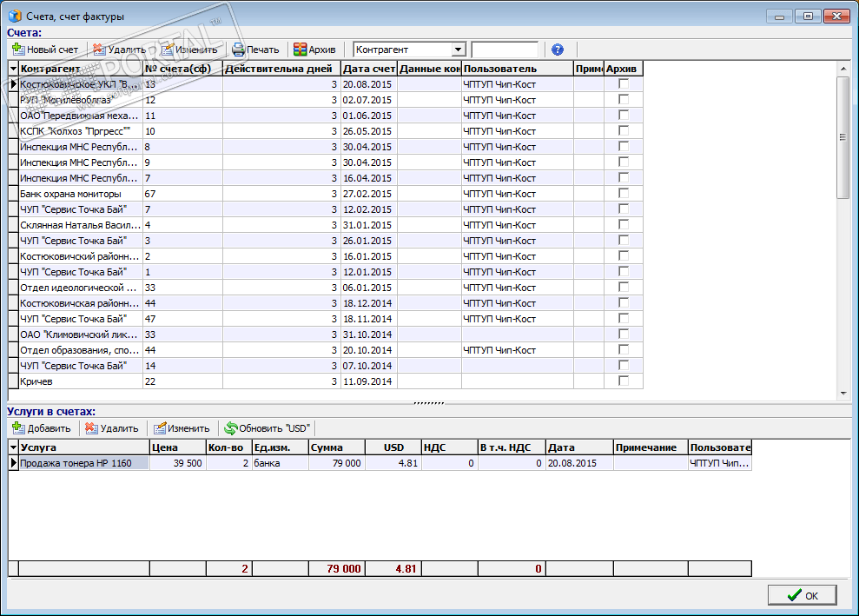
Task: Click in the search text field
Action: [x=505, y=50]
